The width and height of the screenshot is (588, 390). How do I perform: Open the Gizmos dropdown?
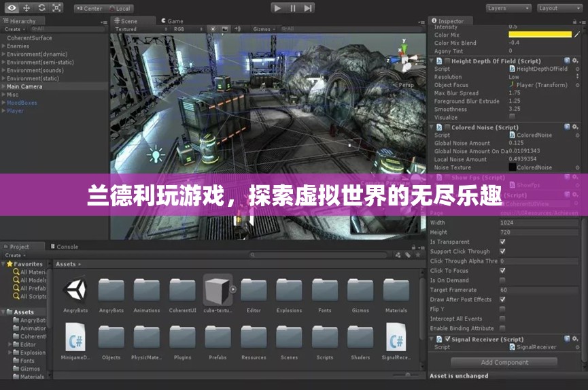(x=264, y=29)
